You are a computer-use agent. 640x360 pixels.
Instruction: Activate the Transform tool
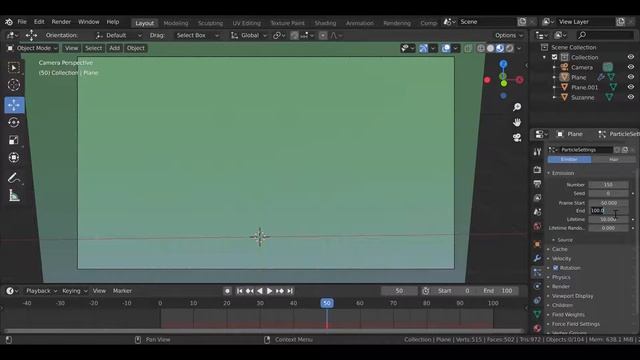point(14,158)
